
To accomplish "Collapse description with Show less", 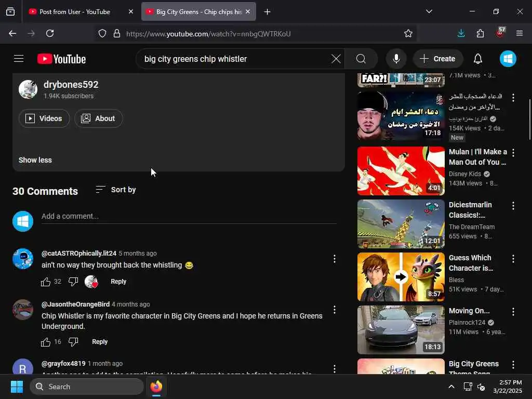I will click(35, 160).
